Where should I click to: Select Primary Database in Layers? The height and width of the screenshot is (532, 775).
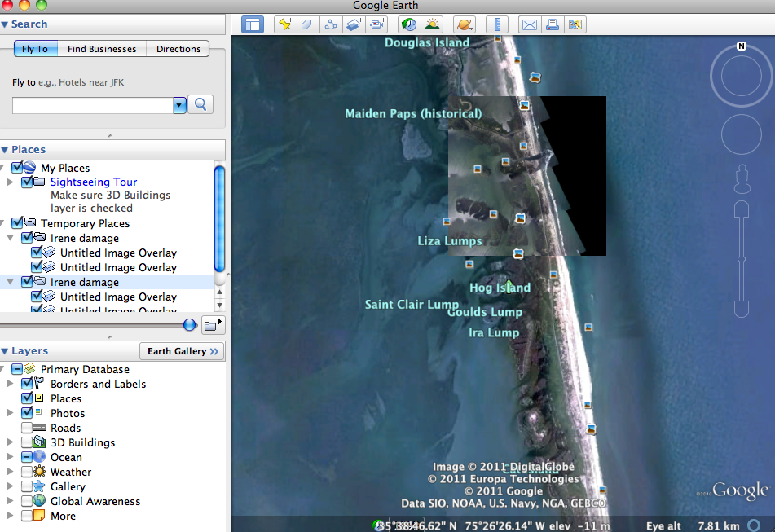point(85,369)
